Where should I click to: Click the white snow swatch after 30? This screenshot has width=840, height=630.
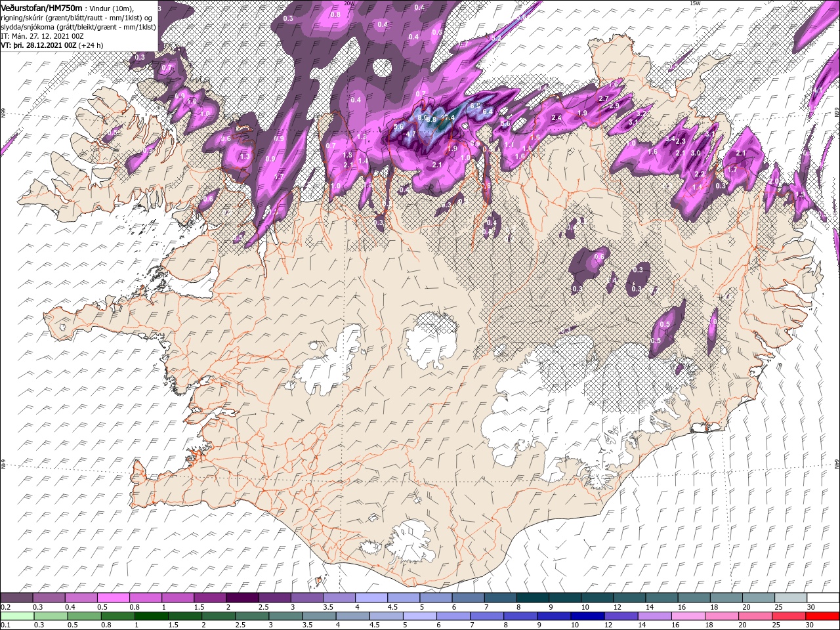[822, 598]
